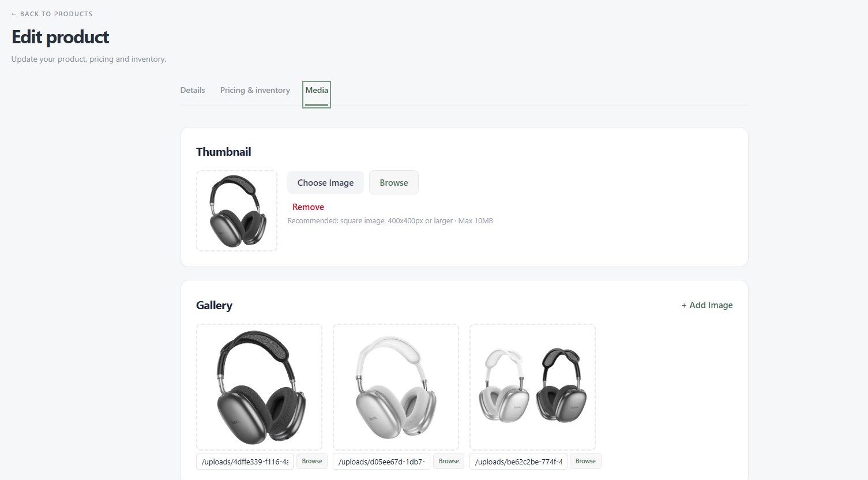Add a new gallery image
The height and width of the screenshot is (480, 868).
pos(707,305)
